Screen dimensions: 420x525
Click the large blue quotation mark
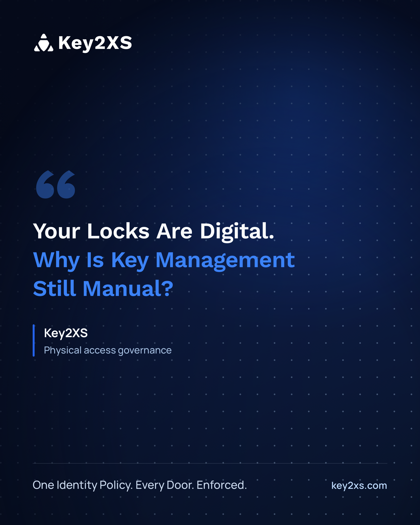[55, 184]
